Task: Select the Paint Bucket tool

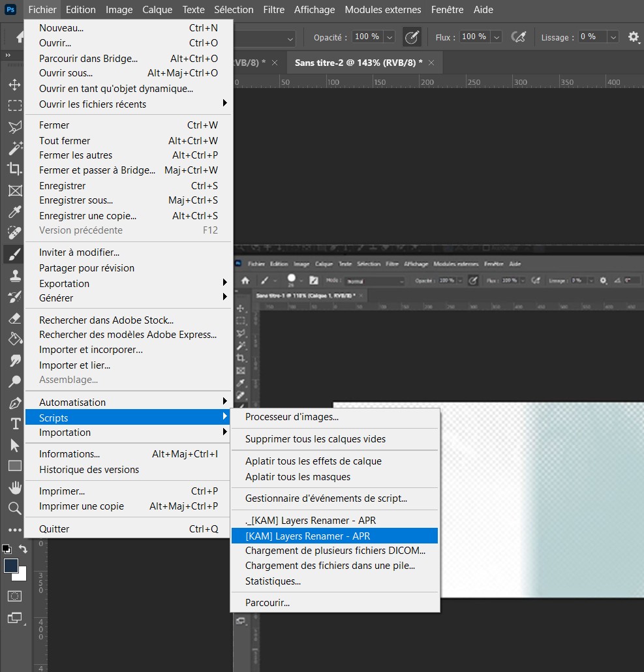Action: click(x=15, y=339)
